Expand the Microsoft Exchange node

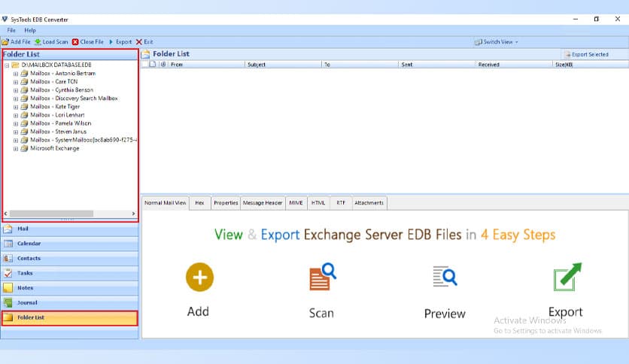(x=16, y=149)
